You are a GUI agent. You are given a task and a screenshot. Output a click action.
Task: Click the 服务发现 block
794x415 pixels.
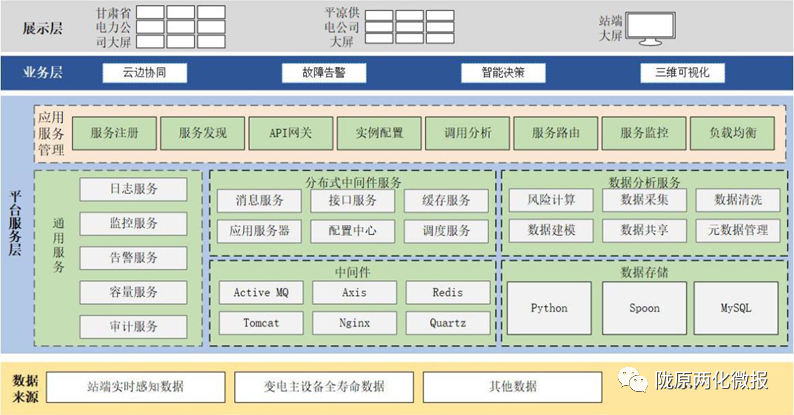pos(203,133)
